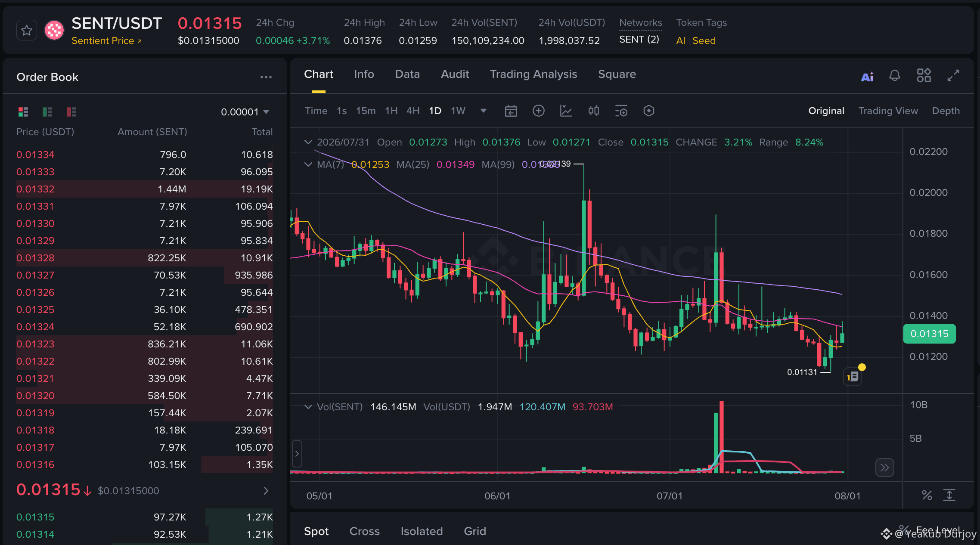
Task: Click the AI token tag
Action: [x=680, y=40]
